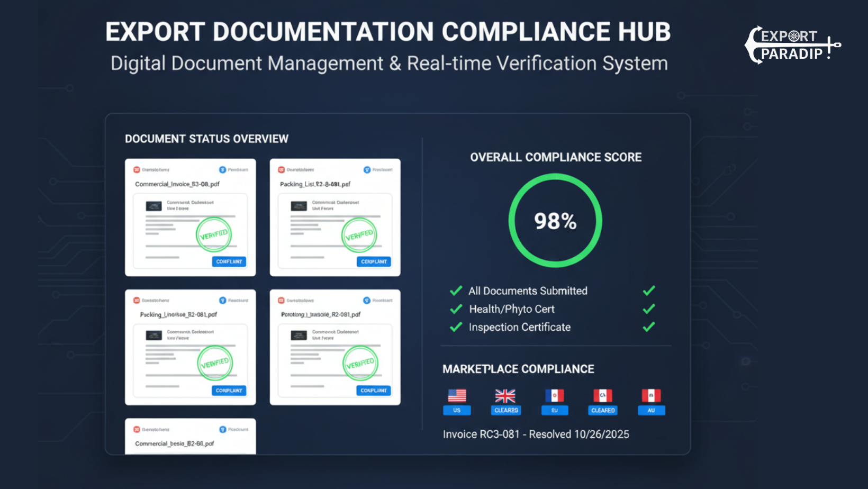Click the VERIFIED stamp on Porcoting_Invoice_R2-081

pos(360,363)
